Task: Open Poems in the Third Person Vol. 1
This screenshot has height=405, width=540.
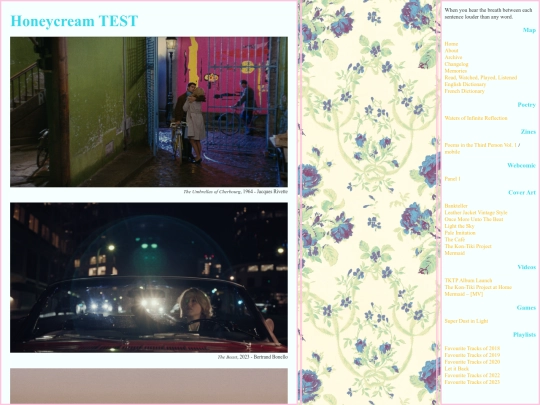Action: [480, 145]
